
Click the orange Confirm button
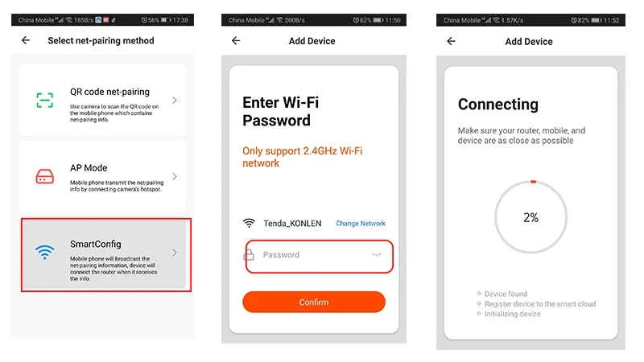pyautogui.click(x=314, y=302)
